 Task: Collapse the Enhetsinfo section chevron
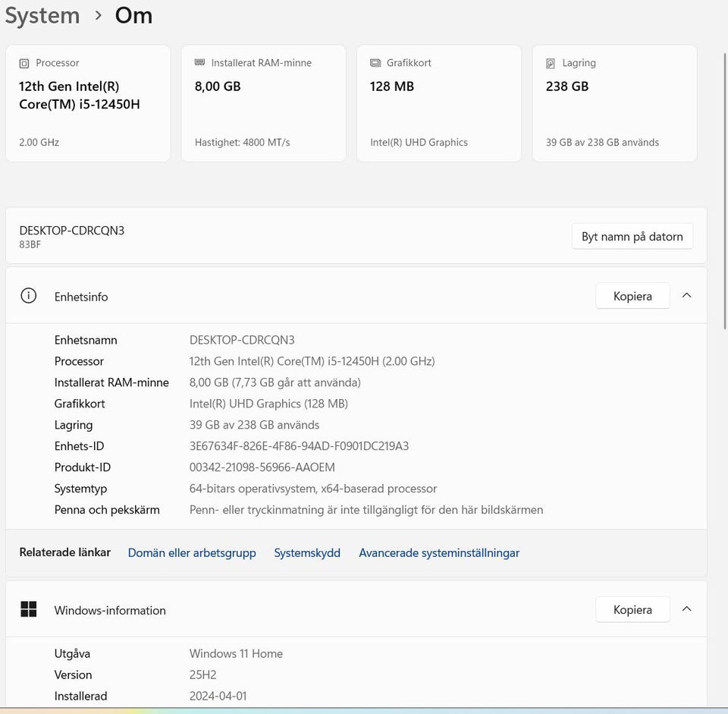[687, 295]
